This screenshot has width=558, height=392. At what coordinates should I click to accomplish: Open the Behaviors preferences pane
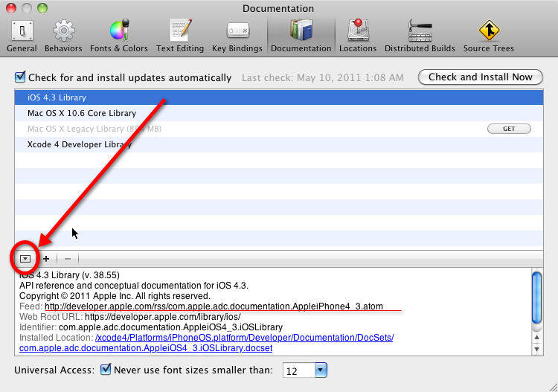tap(63, 36)
